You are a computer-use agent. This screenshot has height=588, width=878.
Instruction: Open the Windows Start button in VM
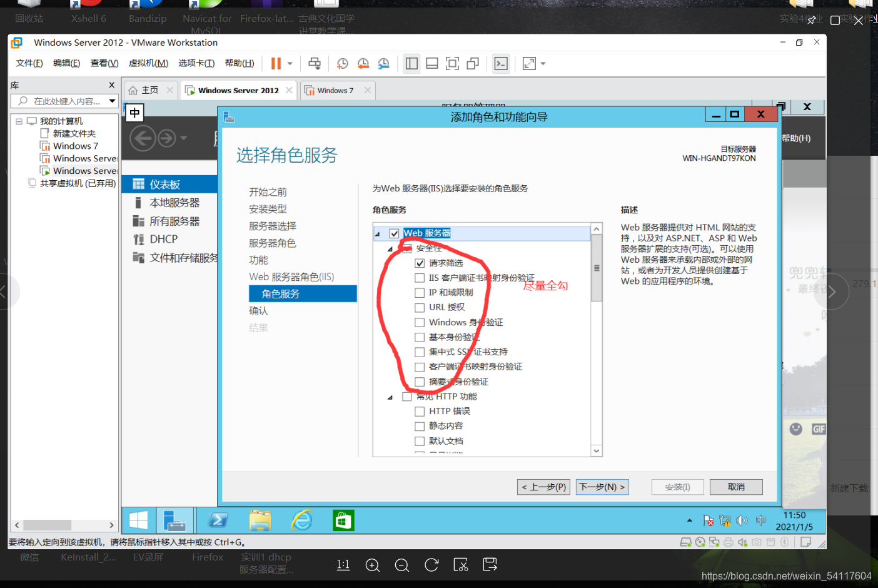(x=138, y=520)
